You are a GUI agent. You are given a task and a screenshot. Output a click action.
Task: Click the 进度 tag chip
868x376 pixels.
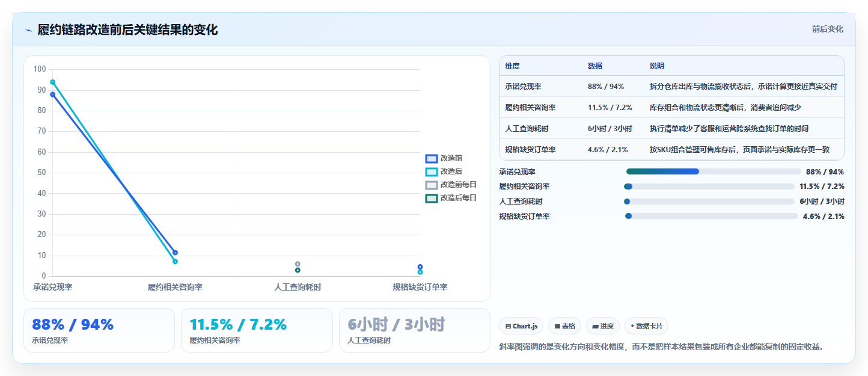(x=603, y=326)
